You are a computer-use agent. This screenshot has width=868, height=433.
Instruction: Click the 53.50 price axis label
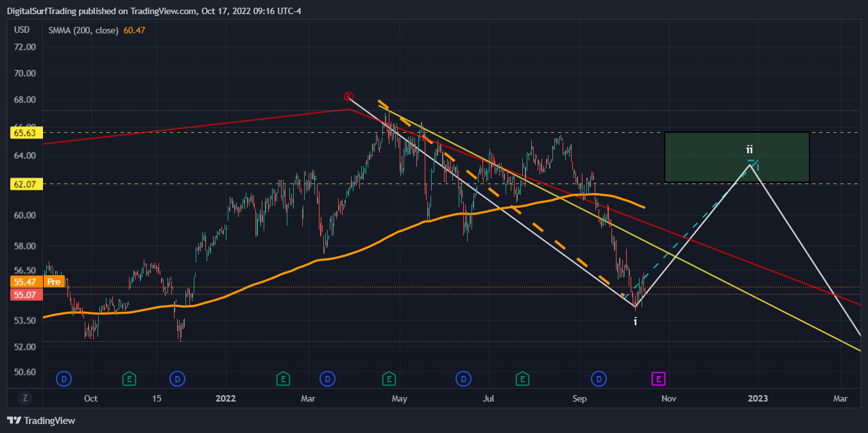(x=24, y=321)
